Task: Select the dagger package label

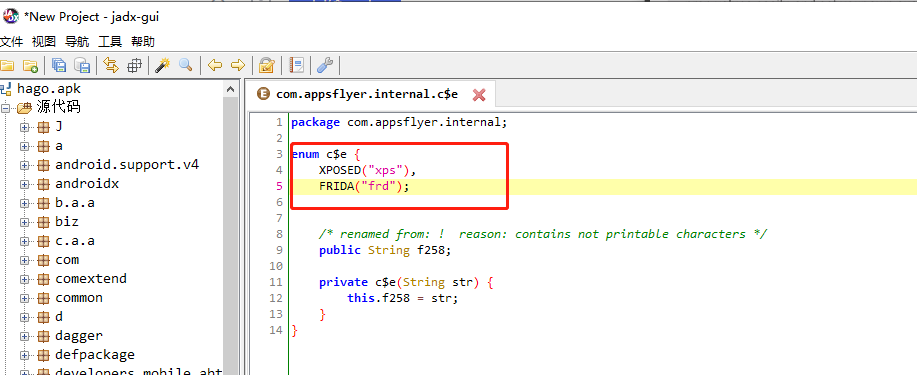Action: point(79,336)
